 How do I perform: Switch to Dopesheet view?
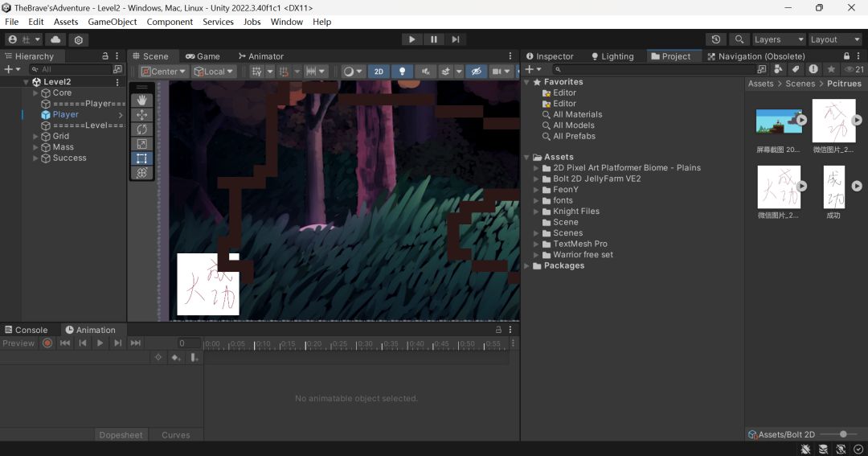[121, 435]
